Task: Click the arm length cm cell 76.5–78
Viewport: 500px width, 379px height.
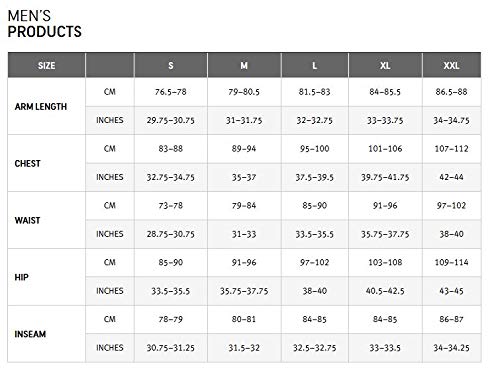Action: pyautogui.click(x=171, y=92)
